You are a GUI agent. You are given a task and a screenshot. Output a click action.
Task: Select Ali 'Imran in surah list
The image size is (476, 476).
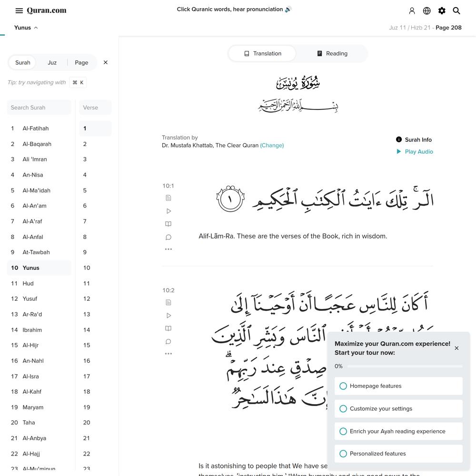click(39, 159)
